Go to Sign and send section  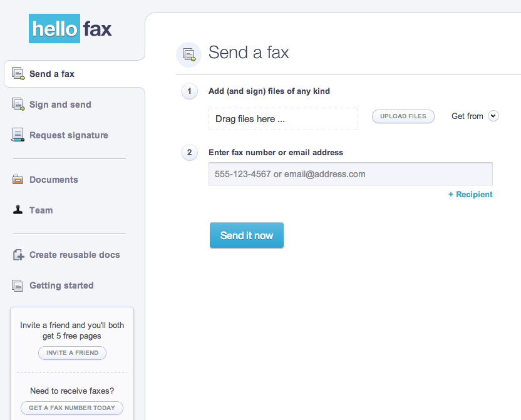pyautogui.click(x=60, y=105)
